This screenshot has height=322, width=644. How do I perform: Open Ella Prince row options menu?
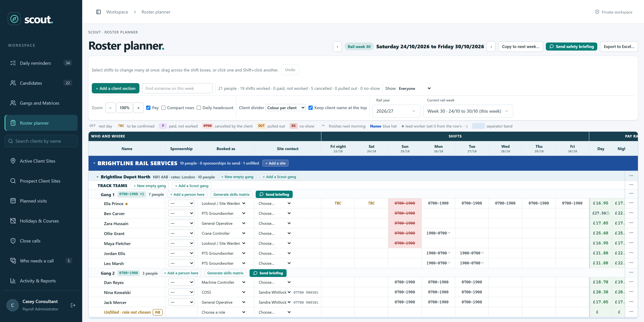click(x=631, y=203)
